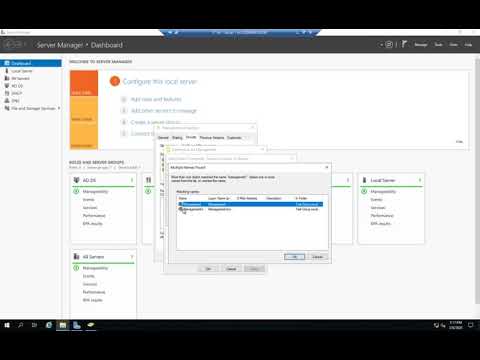Select the DHCP icon in the sidebar
The height and width of the screenshot is (360, 480).
[7, 93]
